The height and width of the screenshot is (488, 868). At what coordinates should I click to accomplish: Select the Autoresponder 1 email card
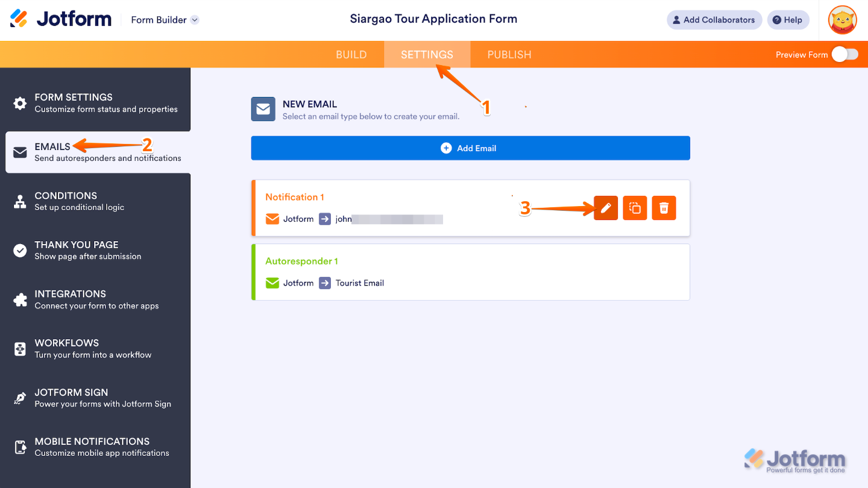pos(470,272)
